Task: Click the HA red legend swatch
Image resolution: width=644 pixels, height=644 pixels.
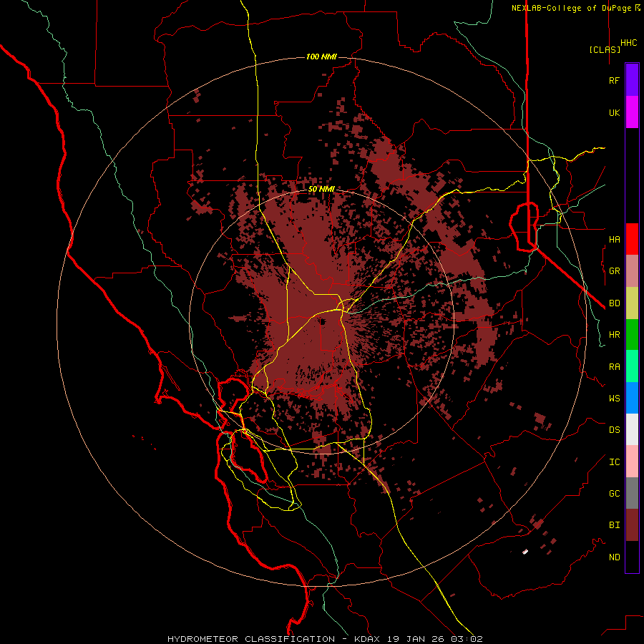Action: click(x=632, y=239)
